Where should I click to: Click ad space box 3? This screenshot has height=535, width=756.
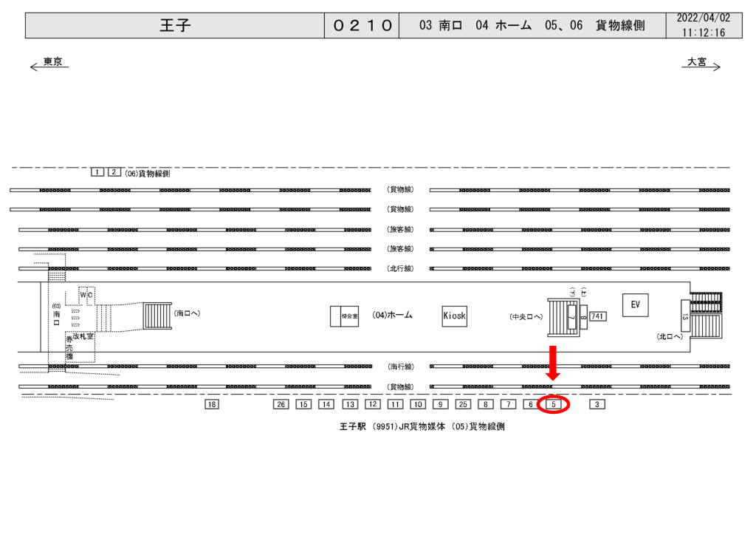coord(597,404)
